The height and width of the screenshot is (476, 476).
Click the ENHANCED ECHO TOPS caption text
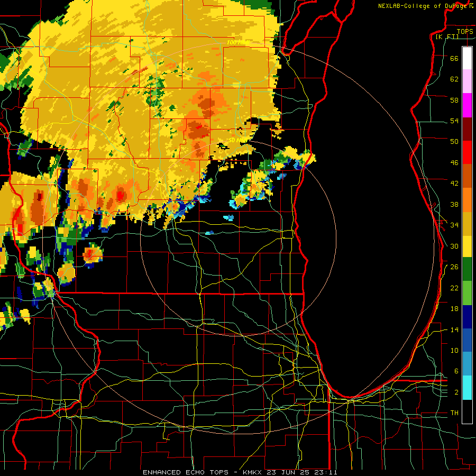[x=186, y=472]
